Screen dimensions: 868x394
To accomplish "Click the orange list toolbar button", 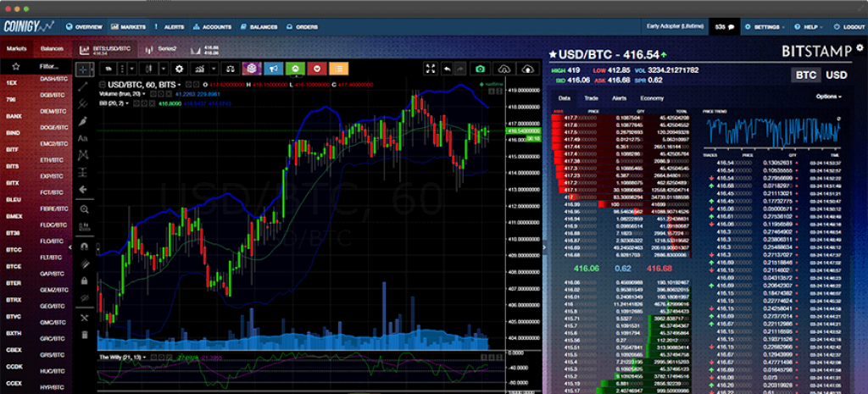I will pyautogui.click(x=339, y=69).
